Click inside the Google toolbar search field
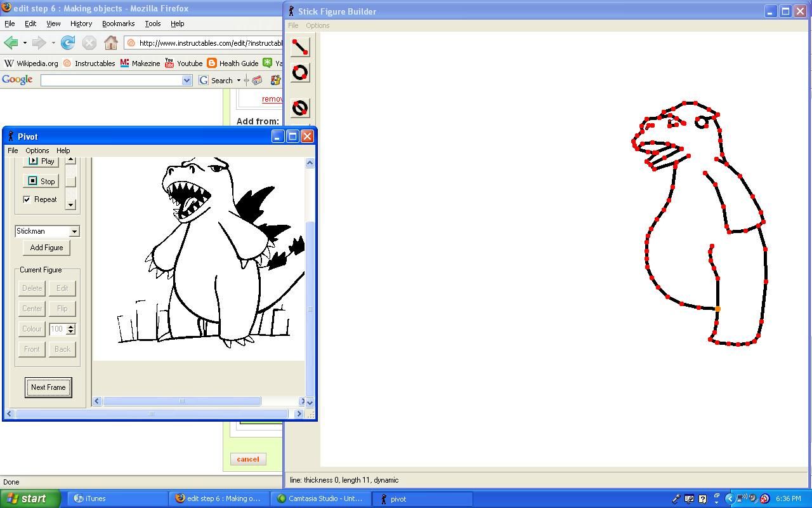Image resolution: width=812 pixels, height=508 pixels. (x=114, y=80)
